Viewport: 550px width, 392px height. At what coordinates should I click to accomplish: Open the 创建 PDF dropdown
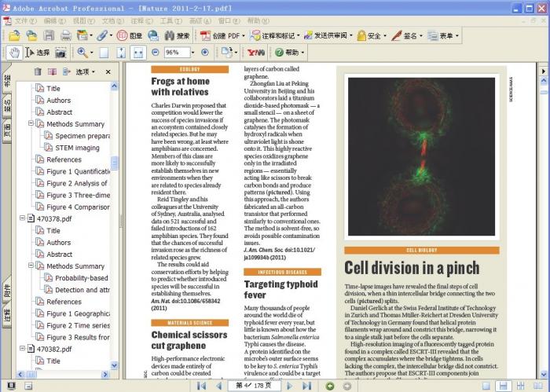[x=223, y=35]
